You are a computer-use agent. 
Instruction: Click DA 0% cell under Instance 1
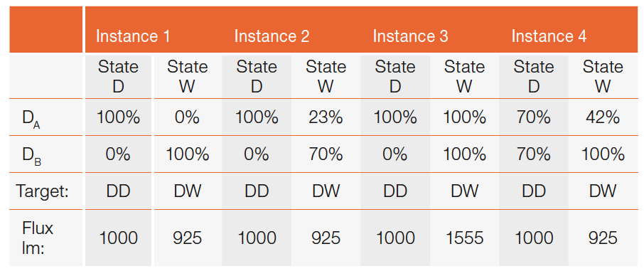pyautogui.click(x=187, y=118)
